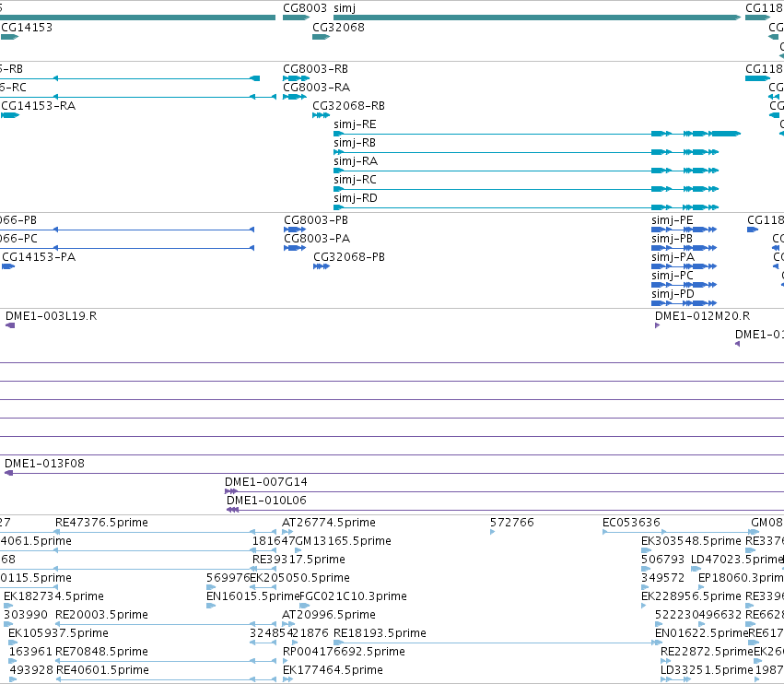The width and height of the screenshot is (784, 684).
Task: Select feature 572766
Action: tap(512, 523)
